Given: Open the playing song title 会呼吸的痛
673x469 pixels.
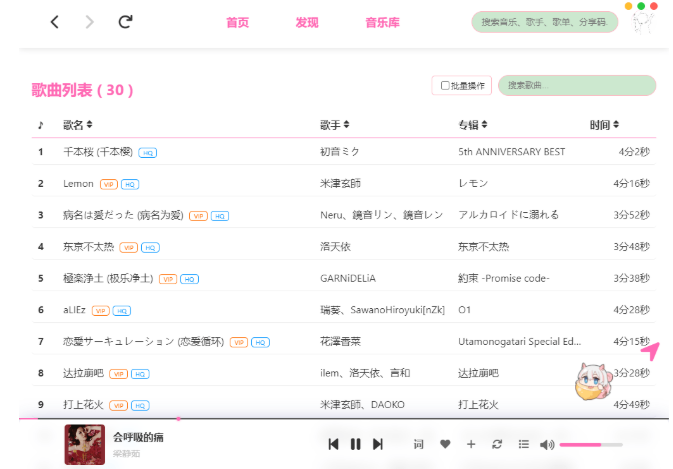Looking at the screenshot, I should click(x=138, y=438).
